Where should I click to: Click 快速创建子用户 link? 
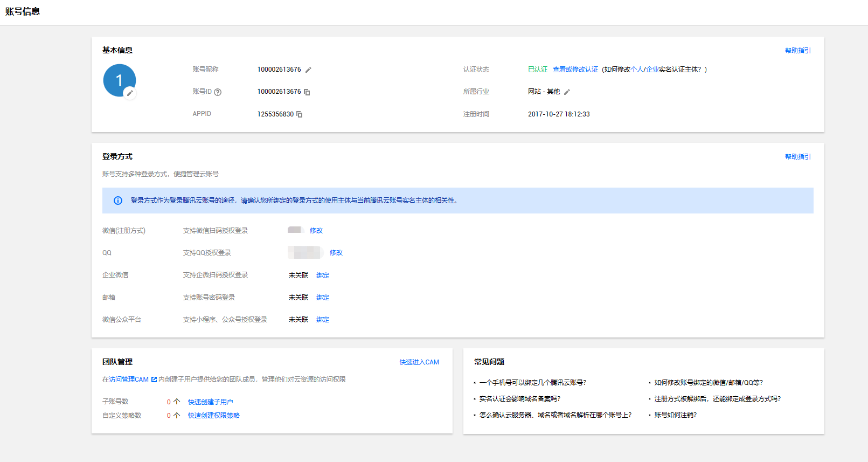(210, 402)
